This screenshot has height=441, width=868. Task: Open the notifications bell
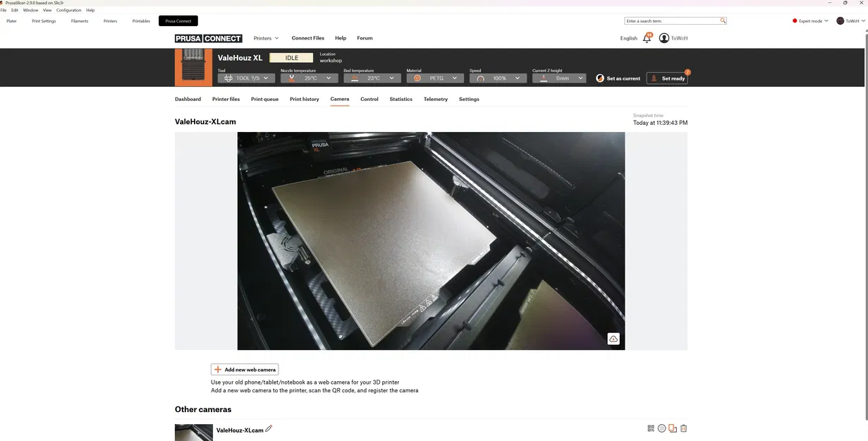click(x=647, y=38)
